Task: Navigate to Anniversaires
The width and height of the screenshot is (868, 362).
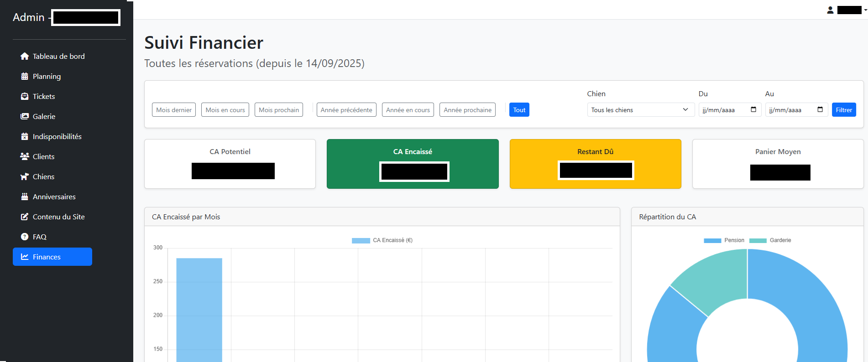Action: [52, 197]
